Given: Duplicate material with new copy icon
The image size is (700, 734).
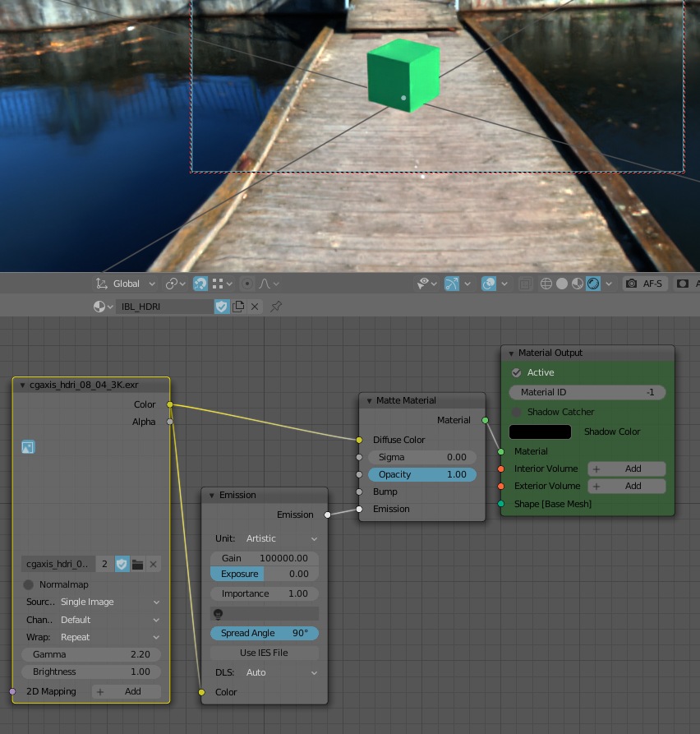Looking at the screenshot, I should [x=238, y=307].
